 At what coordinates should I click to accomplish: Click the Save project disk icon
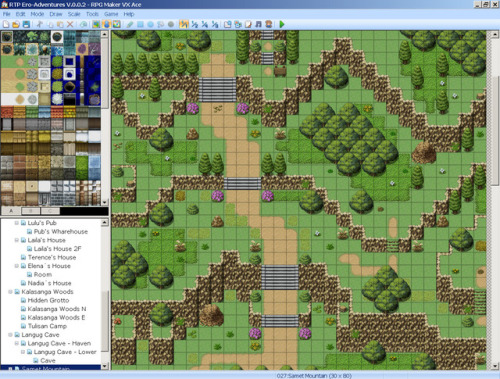coord(26,24)
